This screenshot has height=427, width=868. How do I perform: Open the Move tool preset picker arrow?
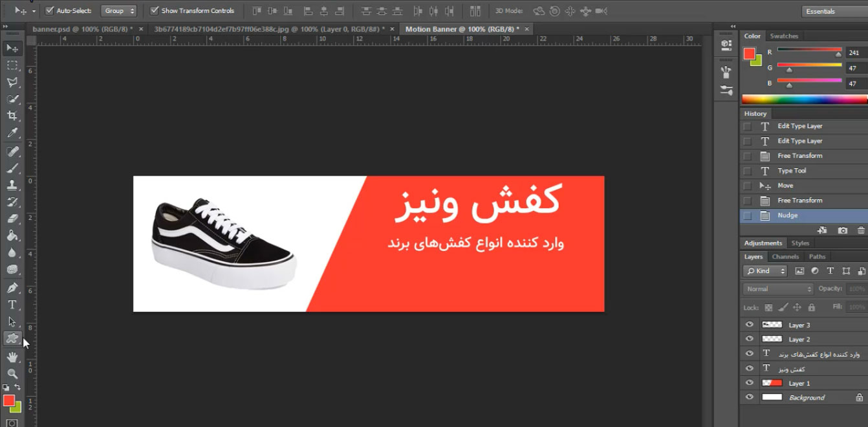(x=33, y=11)
